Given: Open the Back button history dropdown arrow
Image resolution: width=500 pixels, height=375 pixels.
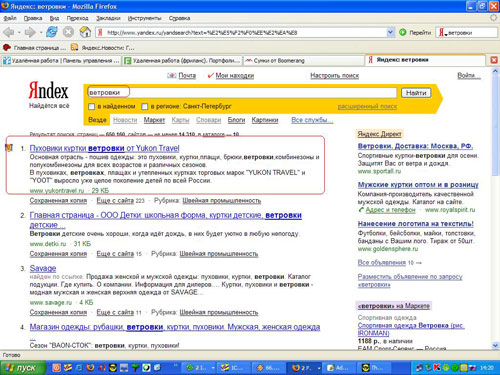Looking at the screenshot, I should click(x=19, y=32).
